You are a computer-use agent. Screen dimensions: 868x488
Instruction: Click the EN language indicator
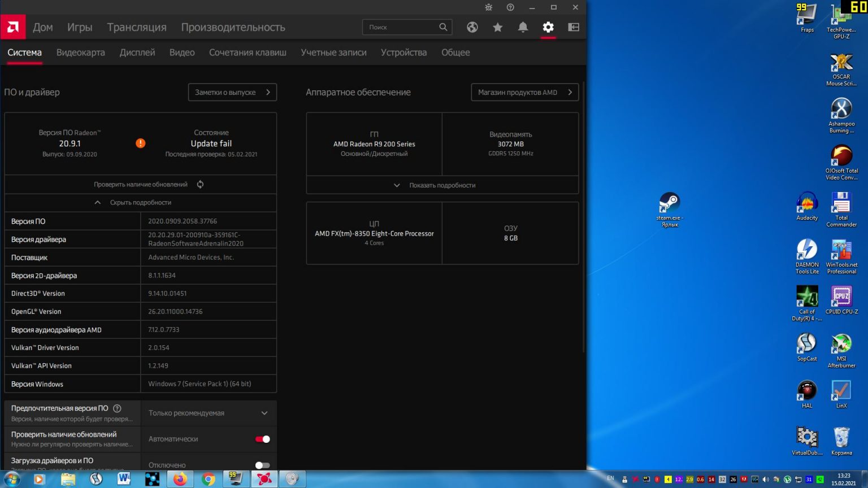[610, 478]
